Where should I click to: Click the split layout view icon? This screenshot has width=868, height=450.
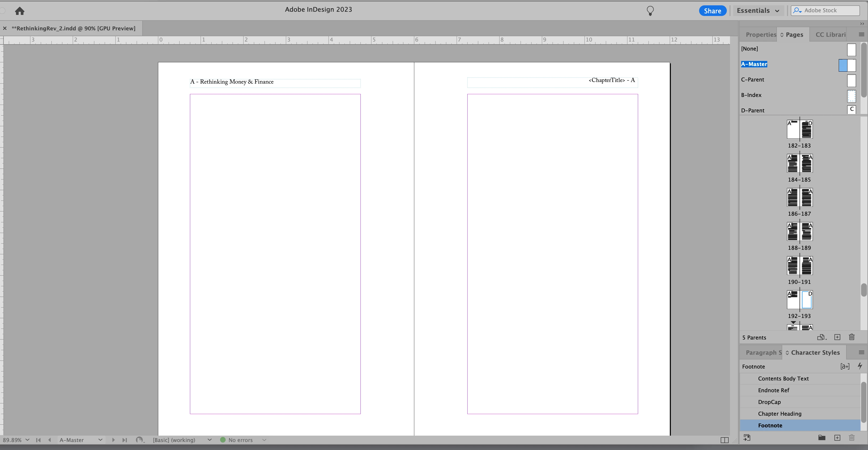pos(724,440)
